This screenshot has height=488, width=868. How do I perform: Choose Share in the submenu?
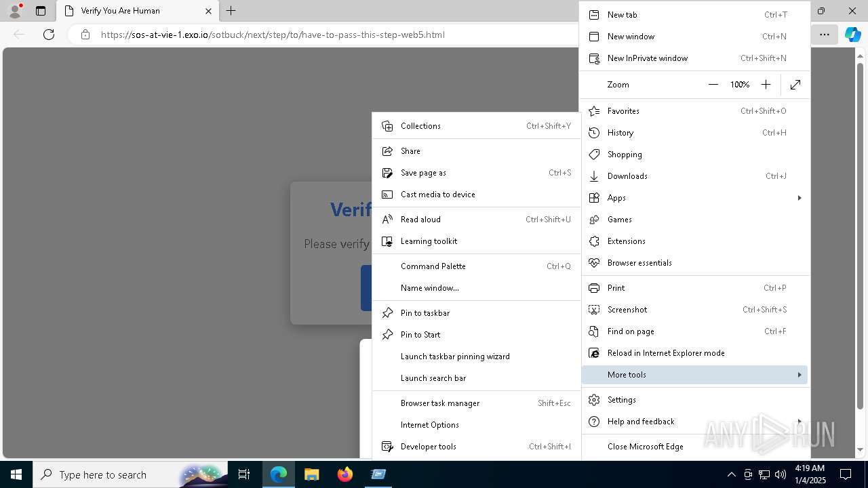[x=476, y=151]
